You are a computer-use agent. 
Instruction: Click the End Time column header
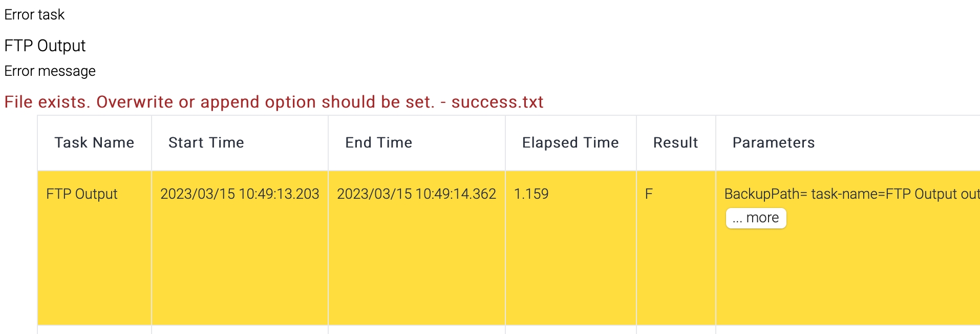pos(378,142)
